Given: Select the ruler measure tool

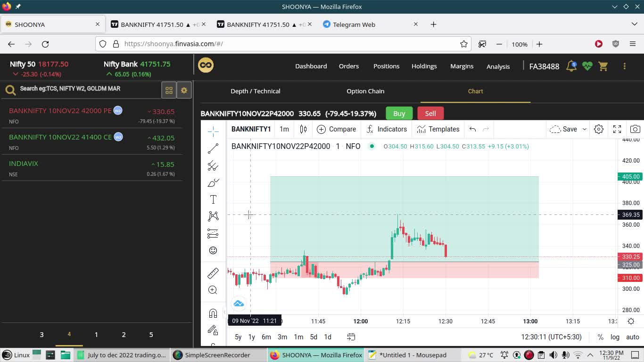Looking at the screenshot, I should click(x=213, y=273).
